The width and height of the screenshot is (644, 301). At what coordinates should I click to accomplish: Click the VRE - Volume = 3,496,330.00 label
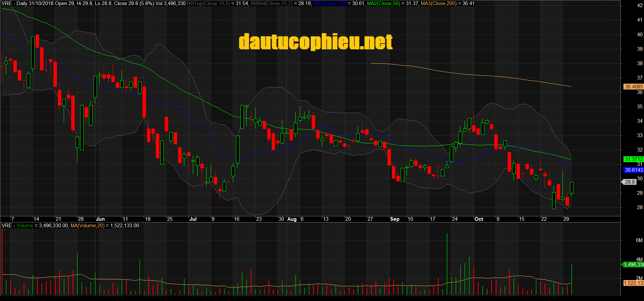pos(35,226)
